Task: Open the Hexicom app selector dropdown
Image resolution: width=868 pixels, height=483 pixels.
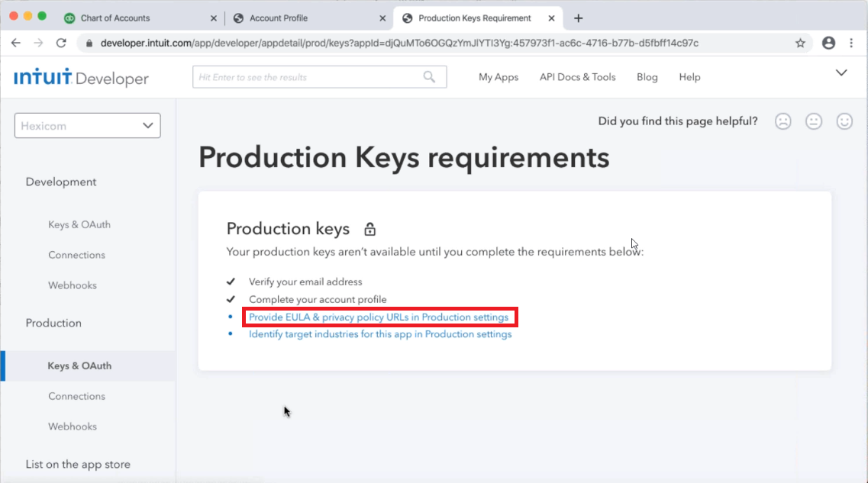Action: pyautogui.click(x=88, y=126)
